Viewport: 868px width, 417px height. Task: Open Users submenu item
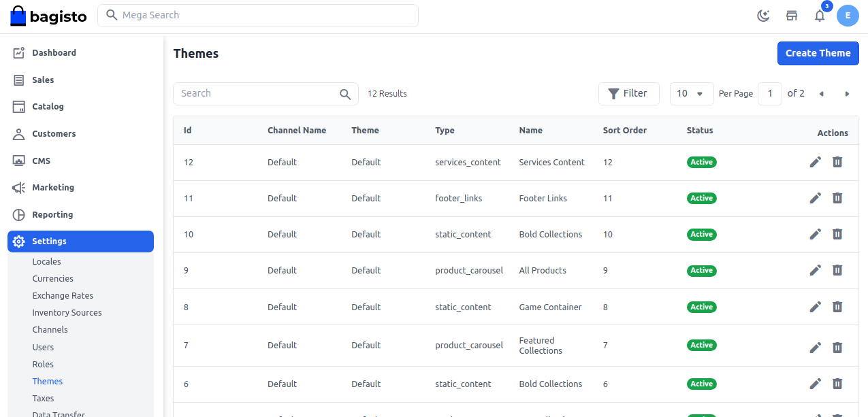pyautogui.click(x=43, y=347)
